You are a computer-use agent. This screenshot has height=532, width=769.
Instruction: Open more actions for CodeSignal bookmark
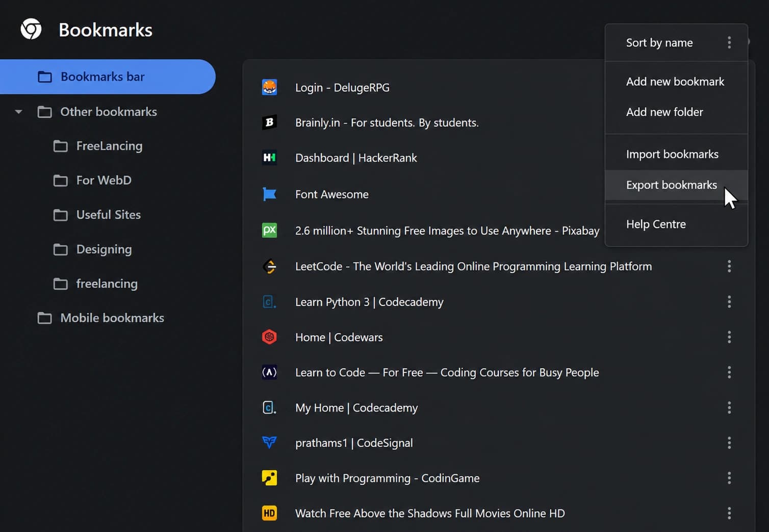pyautogui.click(x=729, y=443)
